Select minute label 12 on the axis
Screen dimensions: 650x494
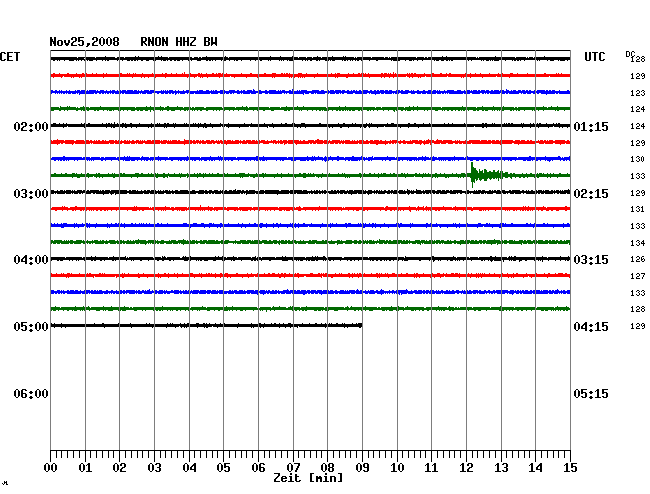click(466, 468)
